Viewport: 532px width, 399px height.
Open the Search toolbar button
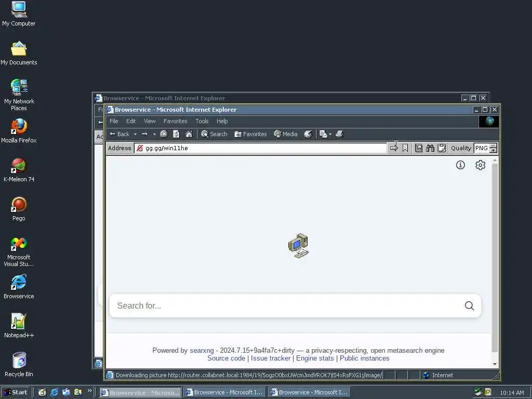(x=214, y=134)
